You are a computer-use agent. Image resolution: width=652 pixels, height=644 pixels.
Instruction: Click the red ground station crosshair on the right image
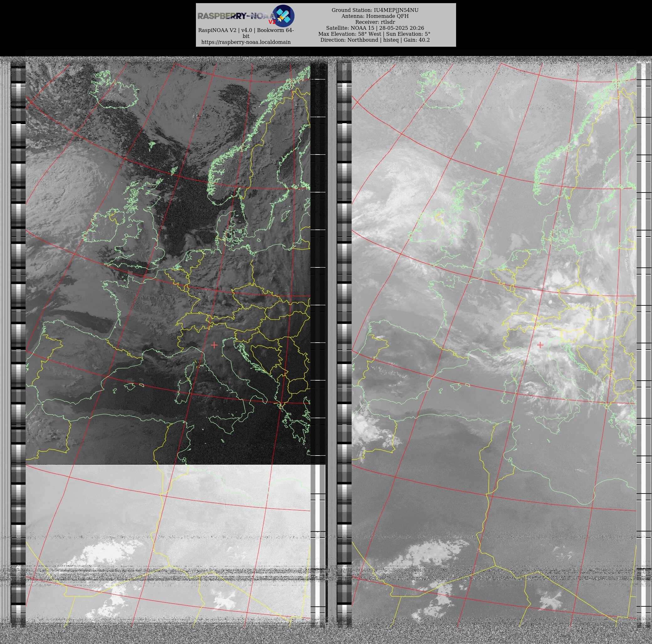(x=540, y=345)
